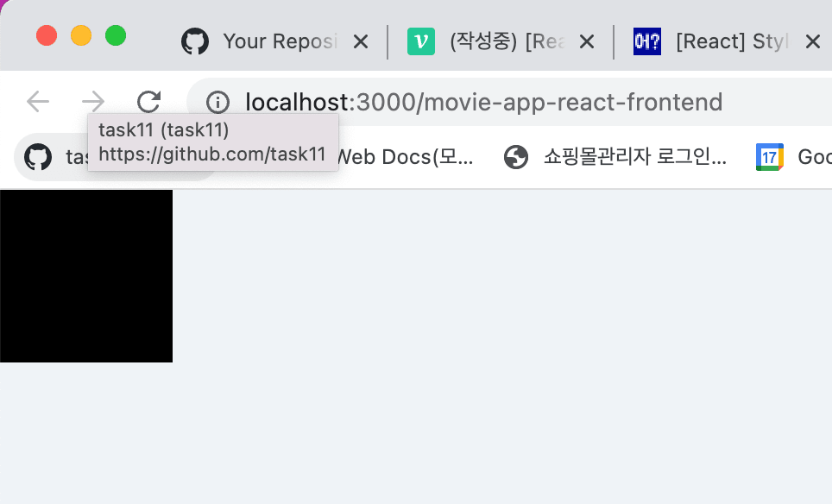
Task: Close the (작성중) velog tab
Action: click(587, 41)
